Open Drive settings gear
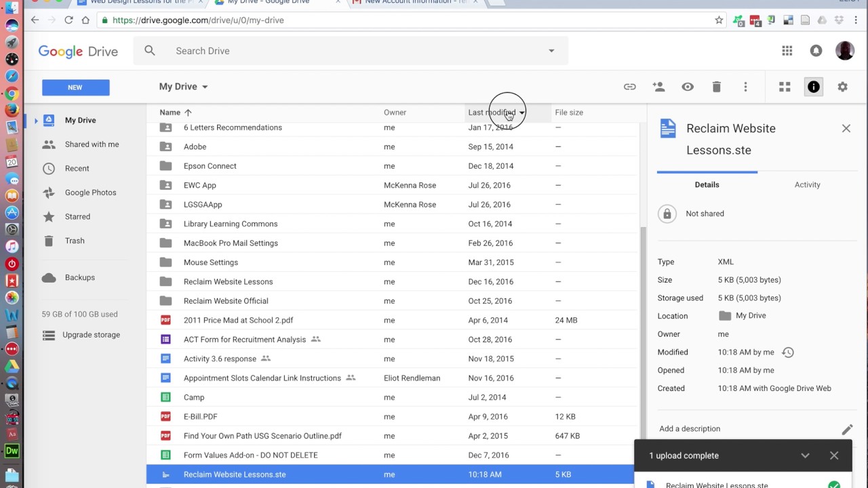The image size is (868, 488). (843, 87)
